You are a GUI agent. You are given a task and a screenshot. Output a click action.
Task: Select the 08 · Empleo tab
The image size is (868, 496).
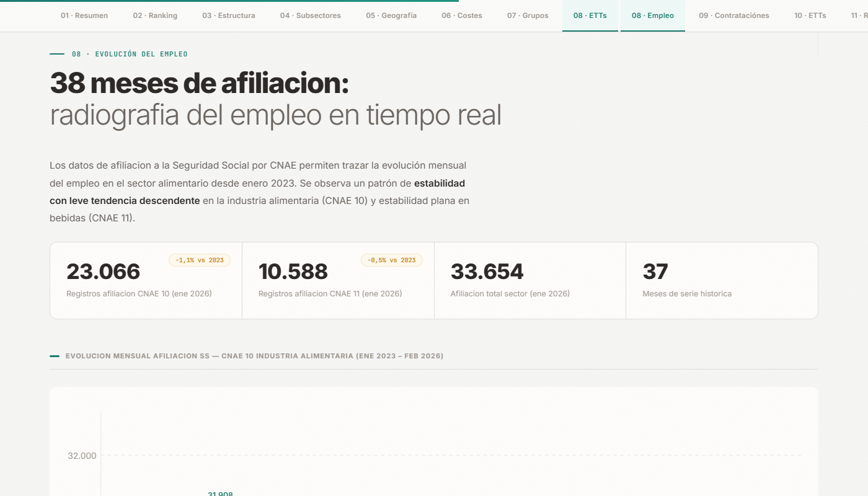653,15
